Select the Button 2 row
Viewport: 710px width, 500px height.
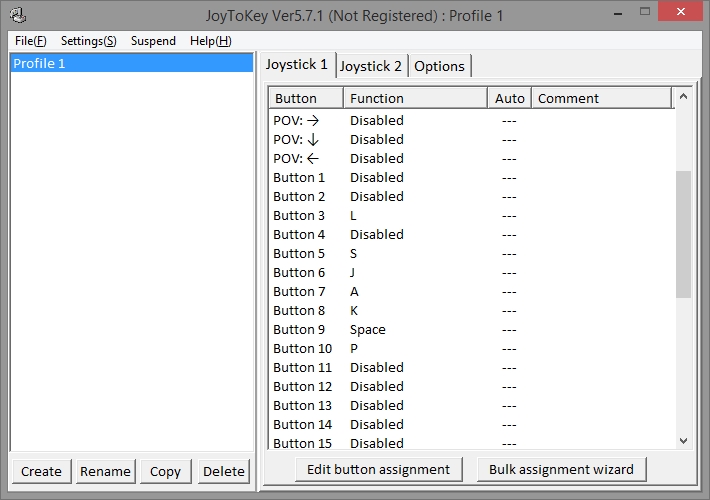(x=471, y=197)
